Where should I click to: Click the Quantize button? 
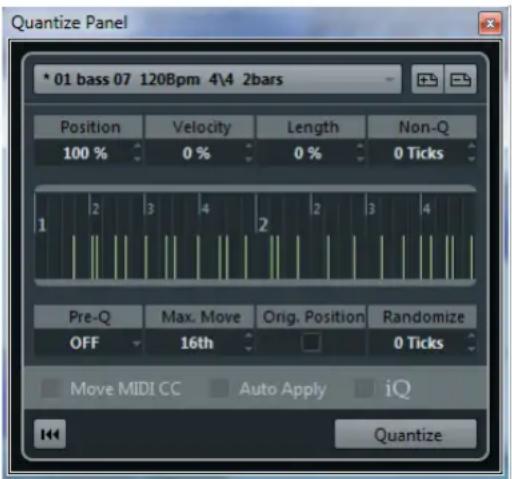[406, 434]
